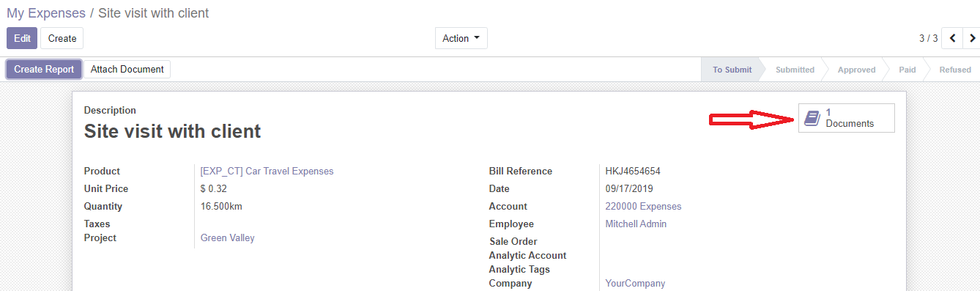Open Green Valley project link
The width and height of the screenshot is (980, 291).
(227, 237)
